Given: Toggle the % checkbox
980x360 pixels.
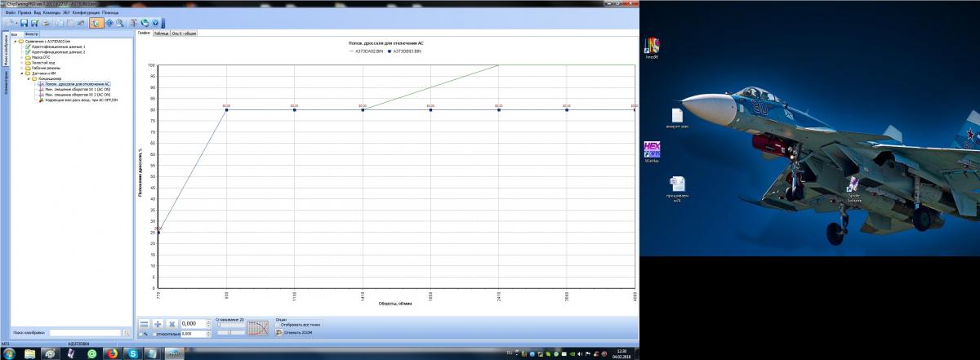Looking at the screenshot, I should click(x=140, y=334).
